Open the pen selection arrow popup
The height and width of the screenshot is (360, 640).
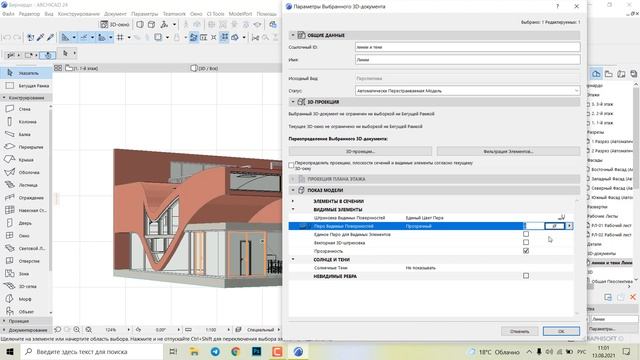click(569, 226)
